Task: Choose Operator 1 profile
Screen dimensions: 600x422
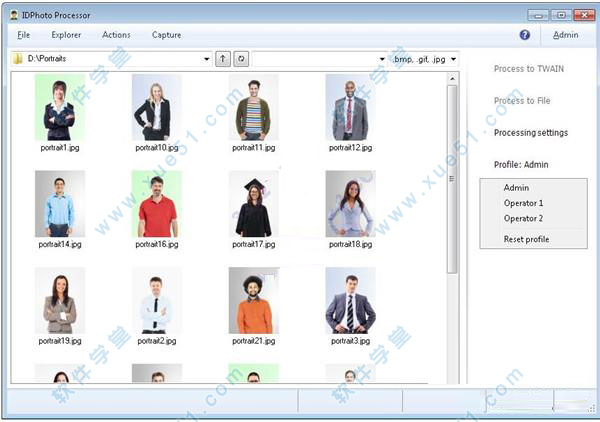Action: click(x=523, y=203)
